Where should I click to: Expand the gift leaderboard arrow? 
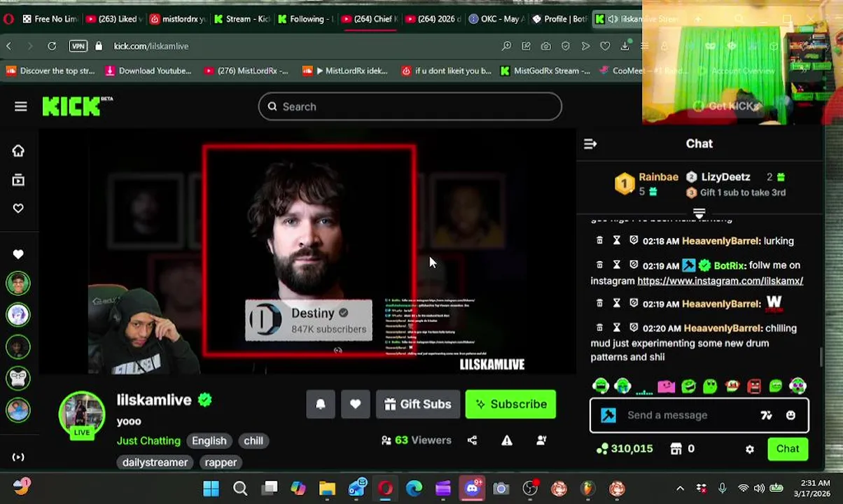coord(699,212)
